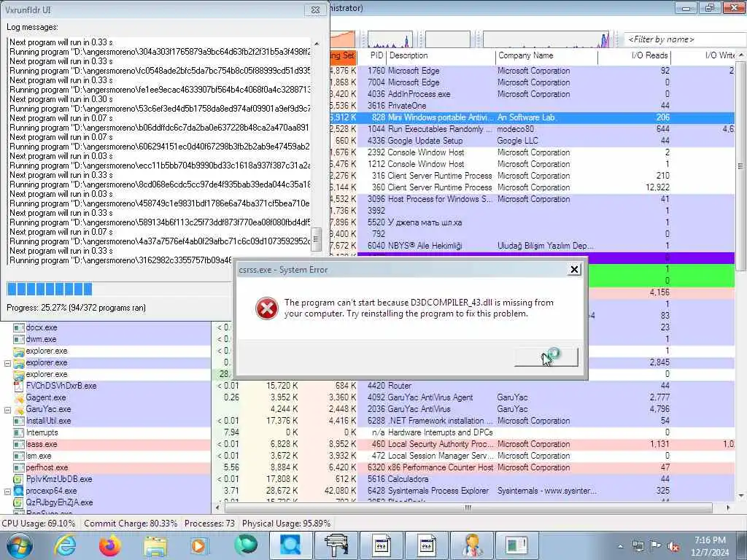The width and height of the screenshot is (747, 560).
Task: Click the Processes: 73 status entry
Action: (x=209, y=524)
